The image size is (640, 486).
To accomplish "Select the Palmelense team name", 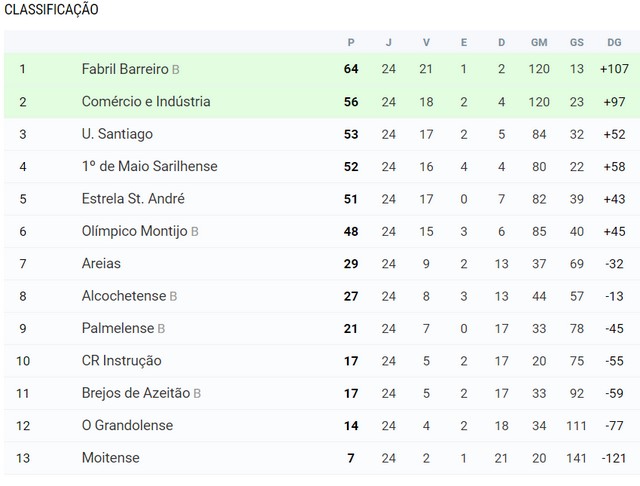I will pyautogui.click(x=118, y=328).
